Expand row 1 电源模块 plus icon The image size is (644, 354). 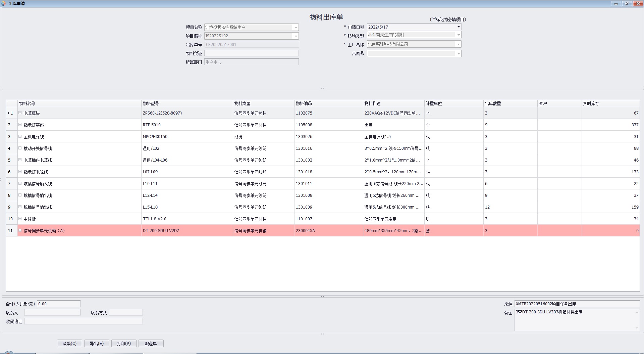coord(20,113)
